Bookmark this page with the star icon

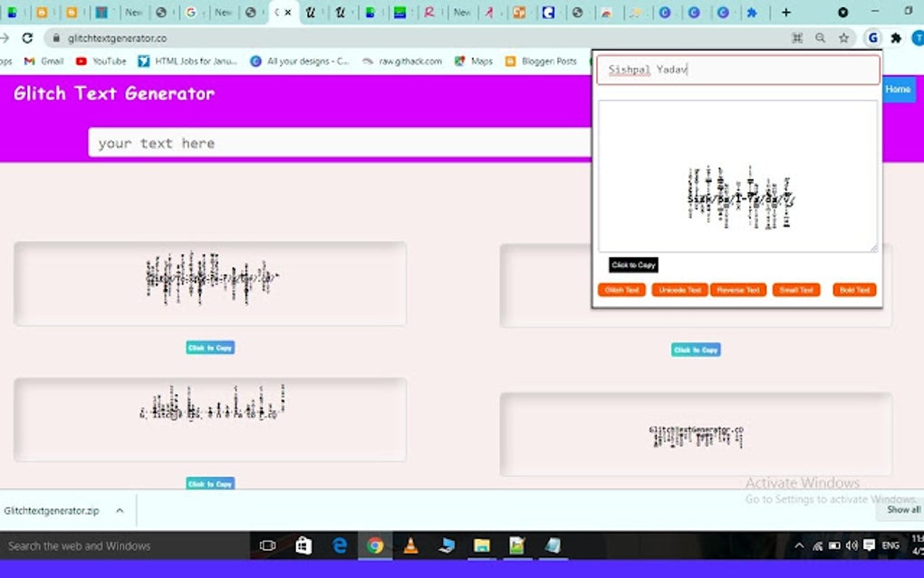point(844,38)
